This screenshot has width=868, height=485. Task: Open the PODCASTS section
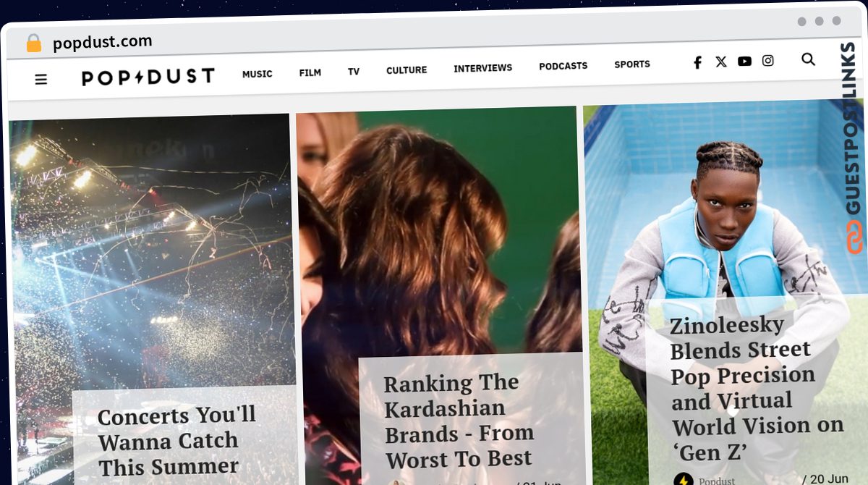tap(563, 66)
